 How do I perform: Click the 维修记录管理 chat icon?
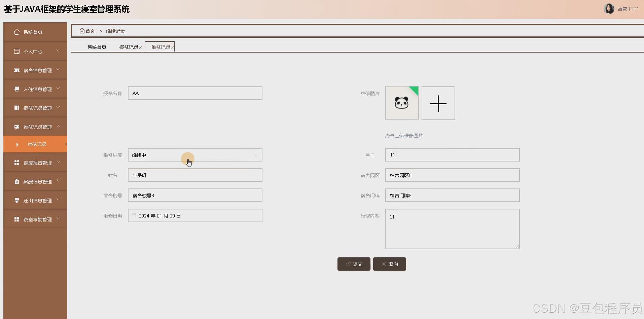pyautogui.click(x=17, y=127)
